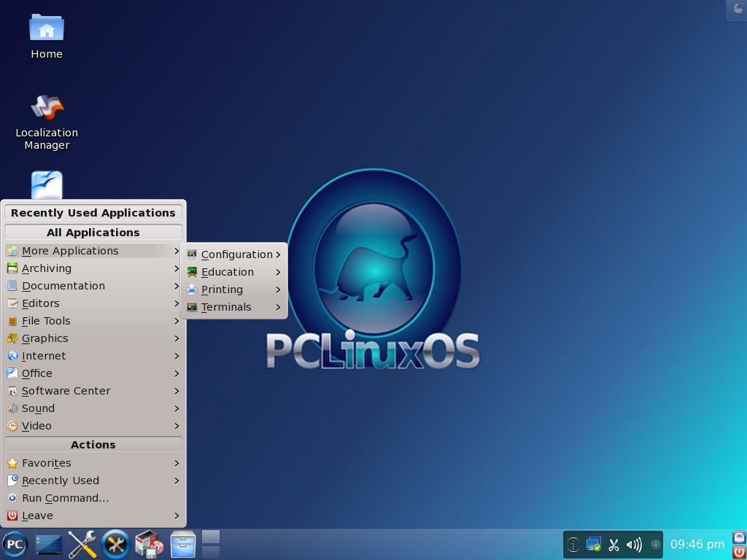
Task: Click the red power button in the panel
Action: point(739,553)
